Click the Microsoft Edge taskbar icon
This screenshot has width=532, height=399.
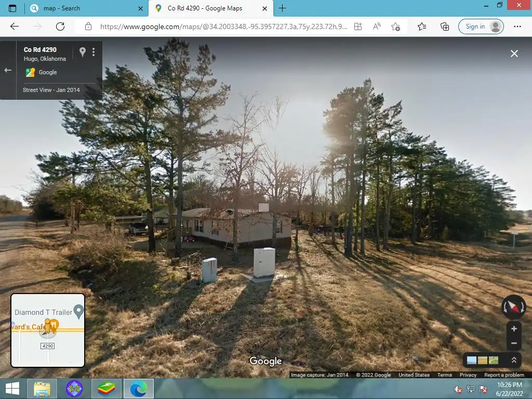pos(138,389)
